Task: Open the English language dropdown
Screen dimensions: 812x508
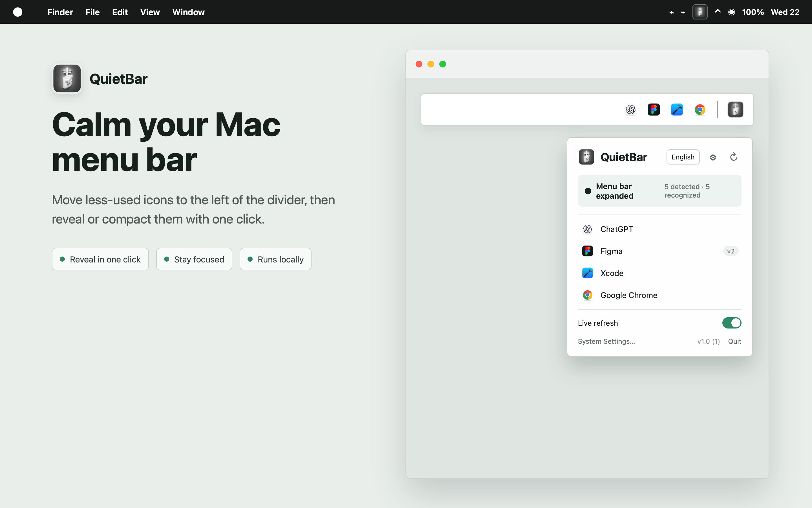Action: [683, 157]
